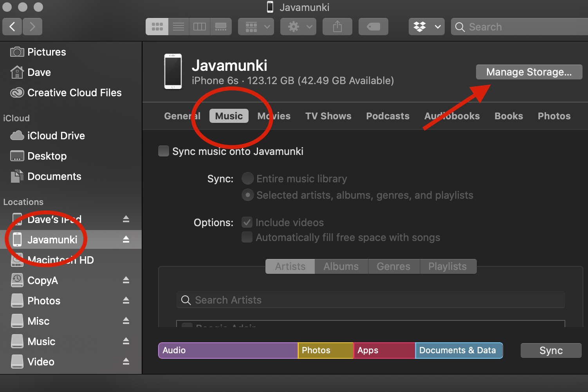
Task: Show the Albums list segment
Action: pyautogui.click(x=341, y=266)
